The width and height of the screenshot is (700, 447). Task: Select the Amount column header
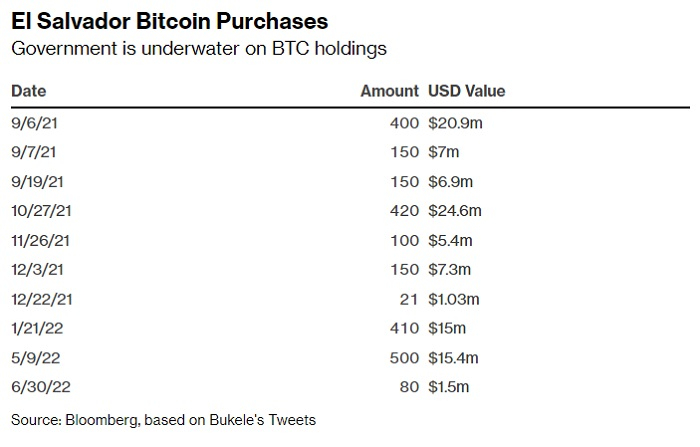[390, 91]
